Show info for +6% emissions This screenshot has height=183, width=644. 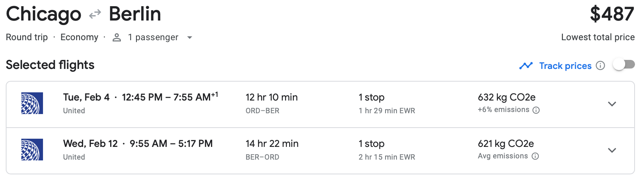[x=536, y=110]
